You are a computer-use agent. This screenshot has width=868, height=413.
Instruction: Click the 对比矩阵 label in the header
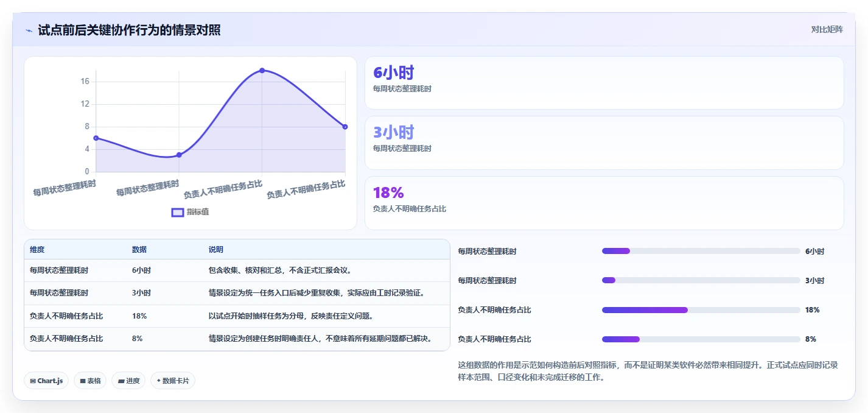pyautogui.click(x=827, y=29)
